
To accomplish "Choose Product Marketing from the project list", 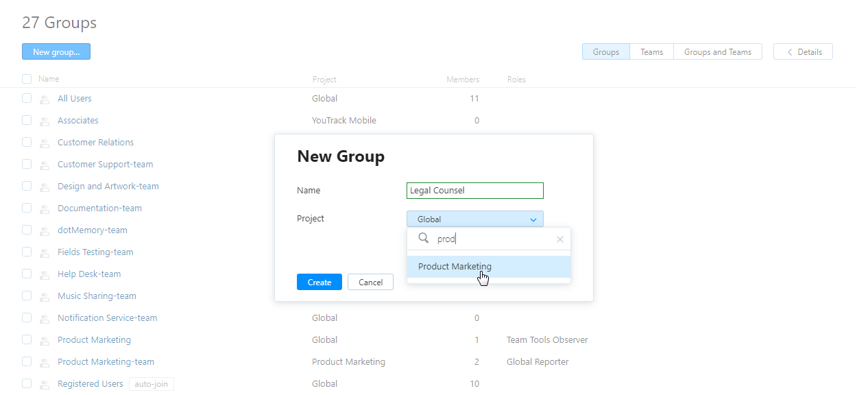I will click(455, 267).
